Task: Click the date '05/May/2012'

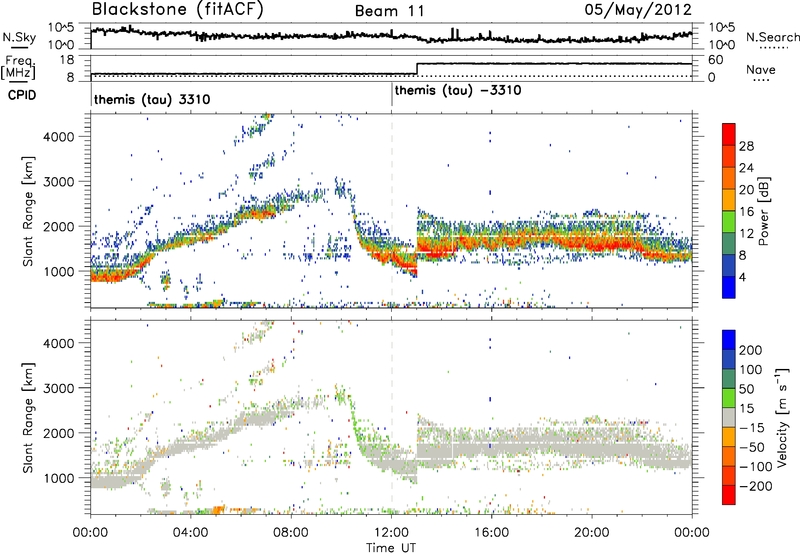Action: (638, 10)
